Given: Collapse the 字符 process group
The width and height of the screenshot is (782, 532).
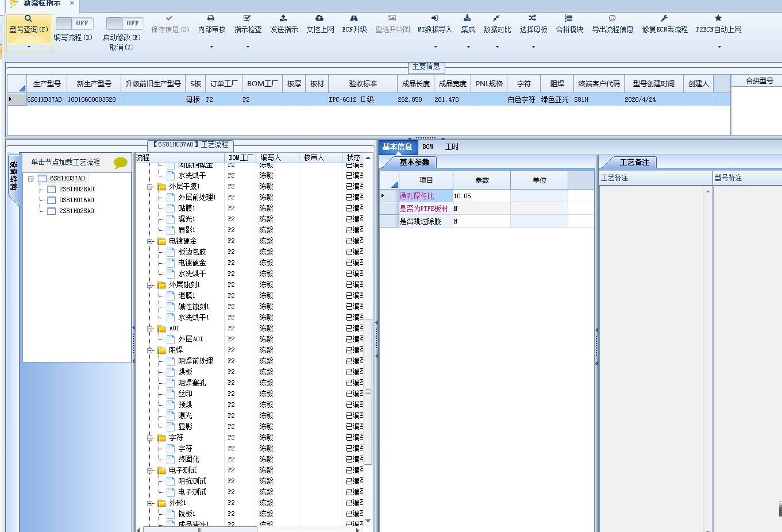Looking at the screenshot, I should 151,438.
